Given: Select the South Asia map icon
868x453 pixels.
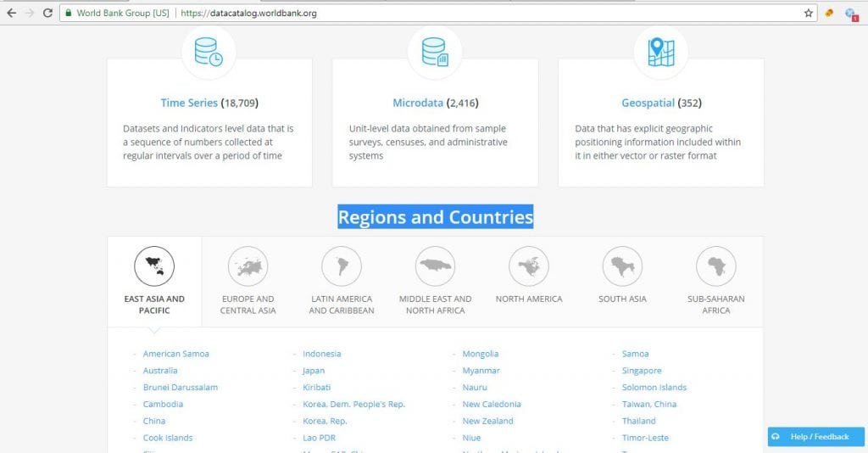Looking at the screenshot, I should click(622, 266).
